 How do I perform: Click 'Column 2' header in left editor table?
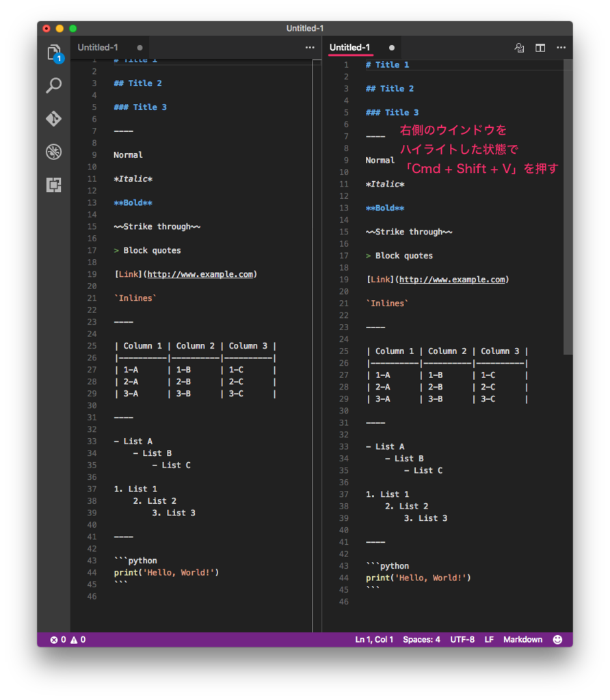point(195,346)
